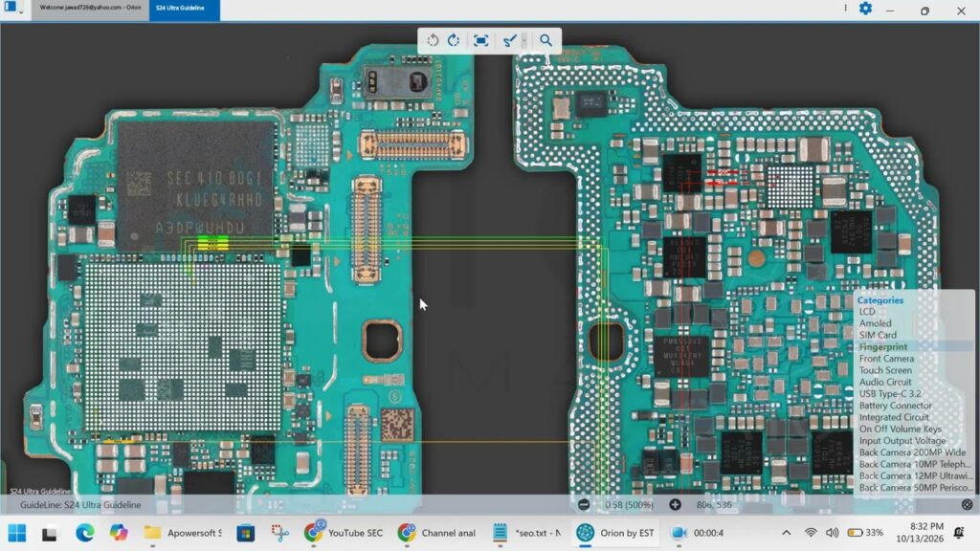Select the On Off Volume Keys category
980x551 pixels.
pyautogui.click(x=900, y=430)
